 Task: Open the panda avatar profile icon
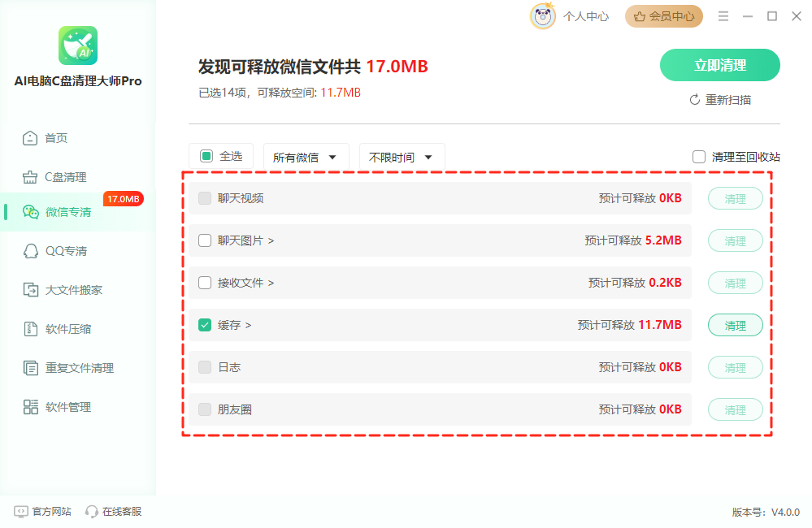click(x=542, y=16)
